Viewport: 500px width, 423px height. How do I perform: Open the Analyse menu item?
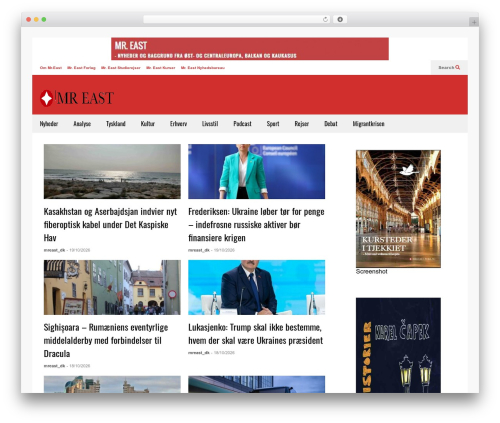coord(82,124)
